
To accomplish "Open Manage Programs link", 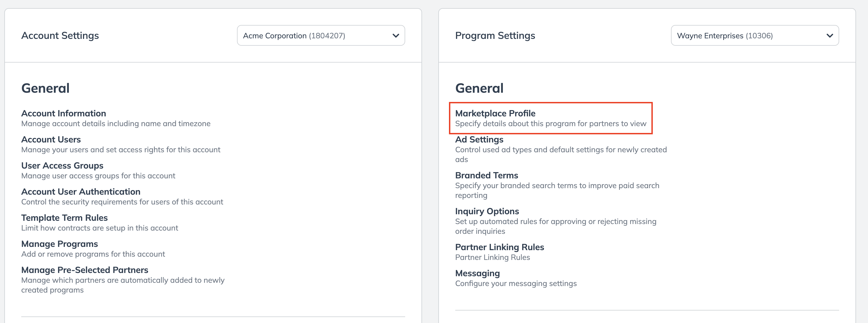I will (59, 244).
